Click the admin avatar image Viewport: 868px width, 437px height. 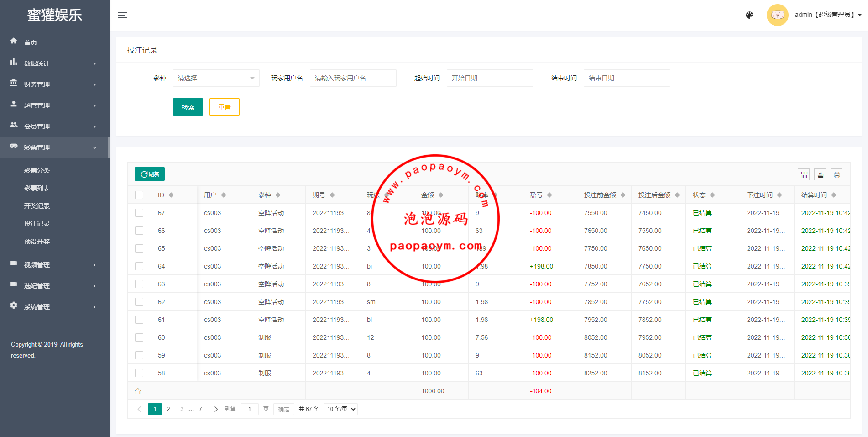(777, 15)
